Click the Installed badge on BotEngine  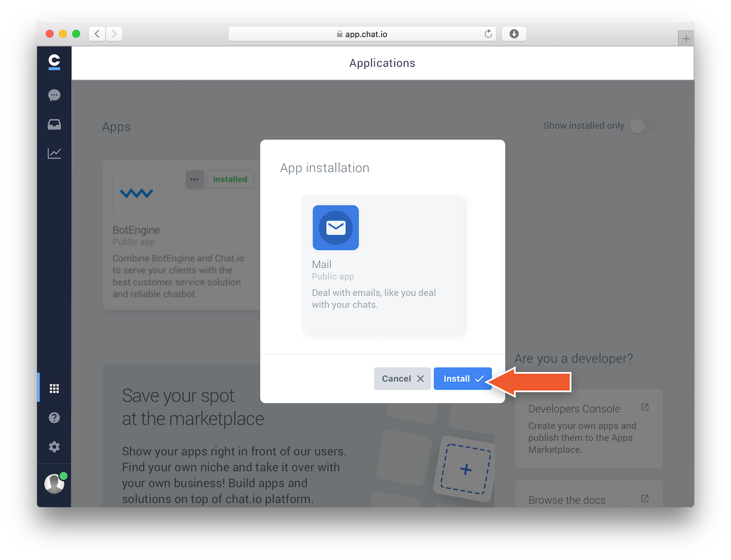tap(230, 179)
